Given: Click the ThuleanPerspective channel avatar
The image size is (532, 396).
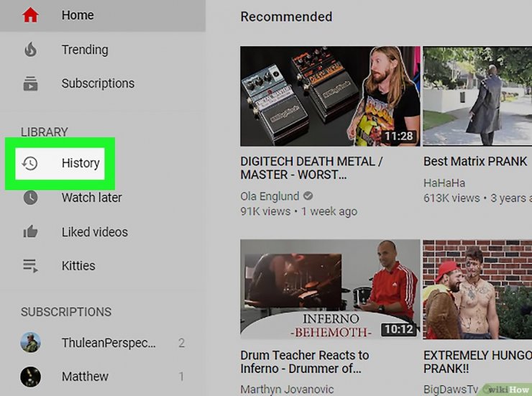Looking at the screenshot, I should point(30,342).
